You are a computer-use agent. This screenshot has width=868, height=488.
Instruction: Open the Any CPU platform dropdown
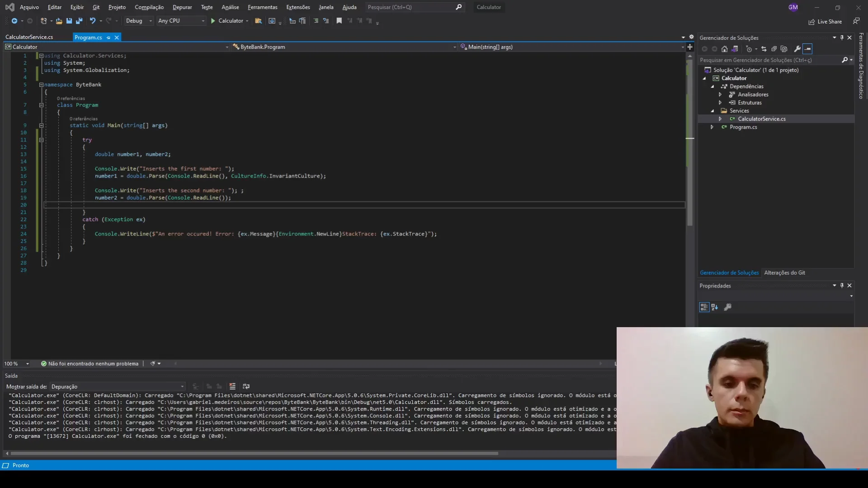coord(181,21)
